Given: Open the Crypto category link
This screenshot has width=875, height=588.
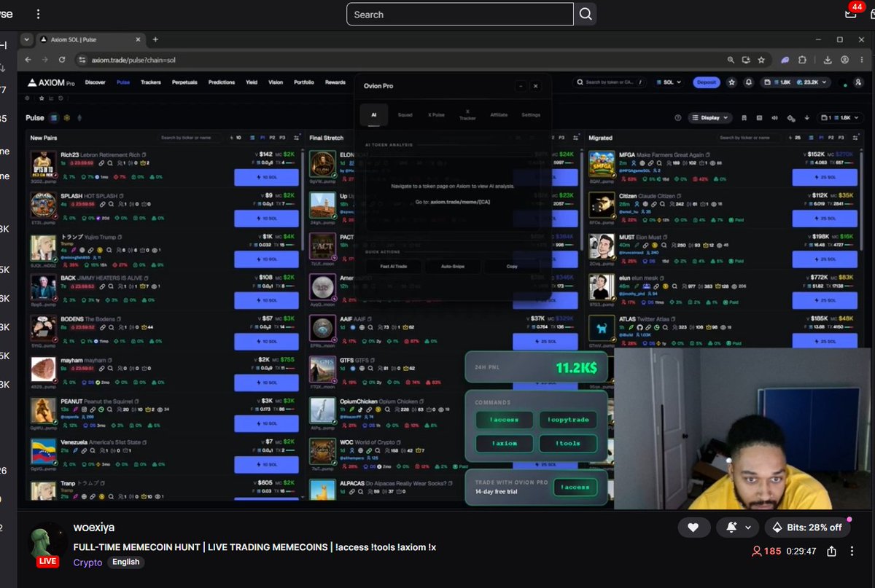Looking at the screenshot, I should (87, 562).
